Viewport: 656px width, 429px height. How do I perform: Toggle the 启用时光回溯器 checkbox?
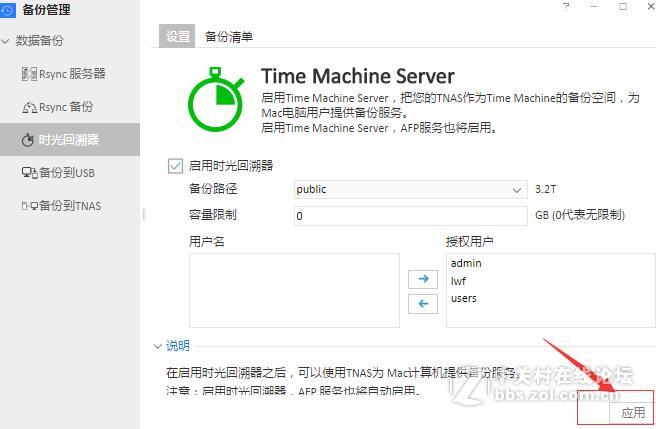tap(175, 166)
